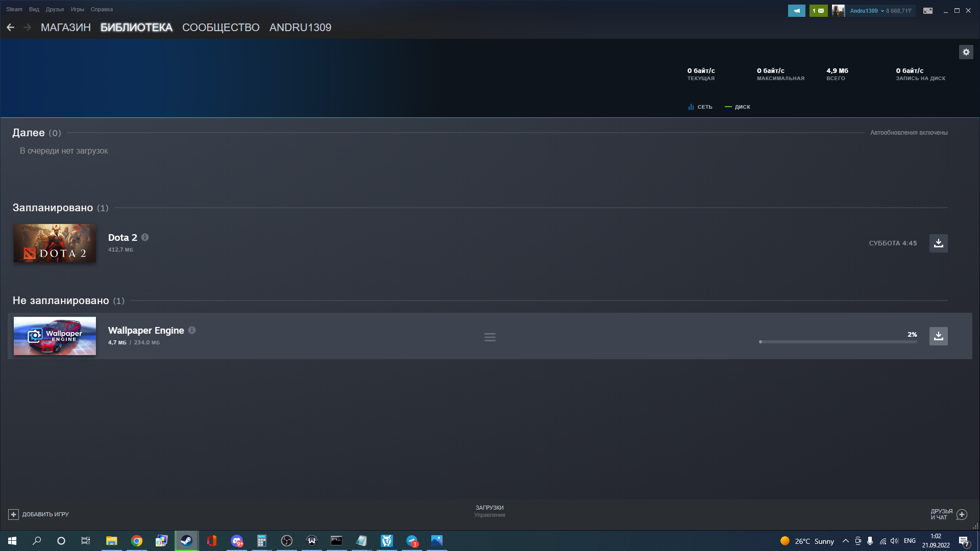Screen dimensions: 980x551
Task: Open the Игры menu
Action: click(78, 9)
